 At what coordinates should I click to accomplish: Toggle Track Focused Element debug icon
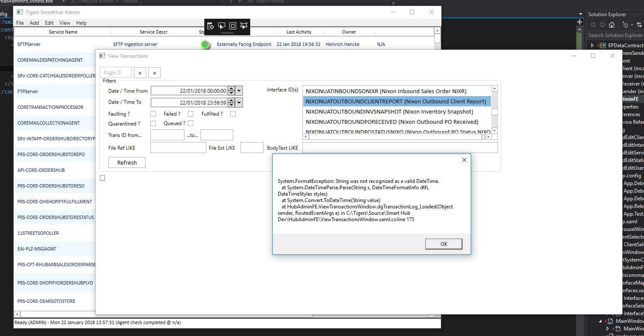coord(244,26)
